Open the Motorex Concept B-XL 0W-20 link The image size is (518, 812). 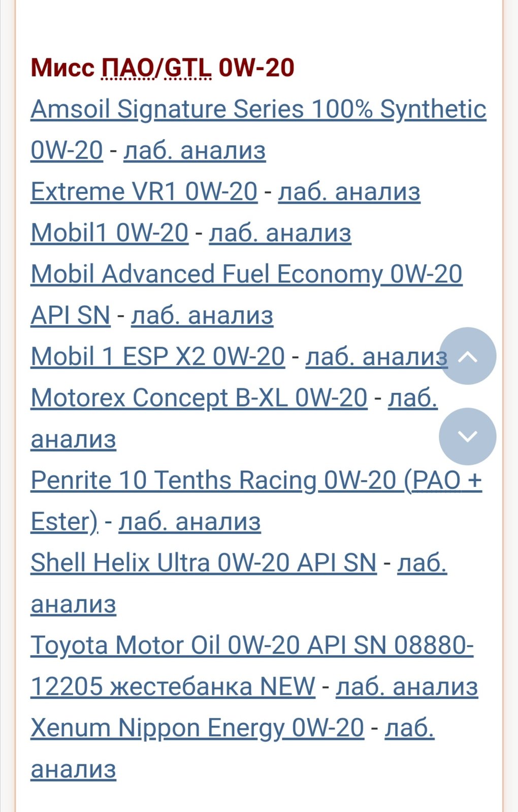(199, 397)
